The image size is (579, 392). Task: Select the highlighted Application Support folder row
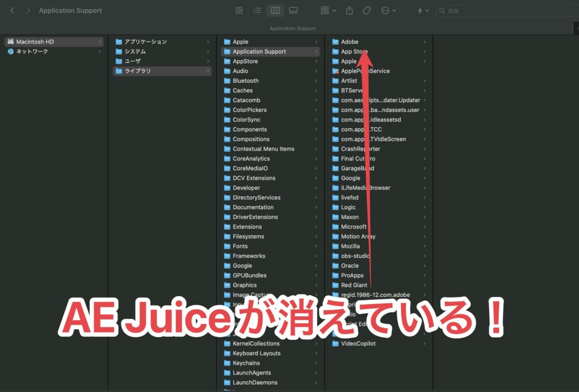click(x=271, y=51)
